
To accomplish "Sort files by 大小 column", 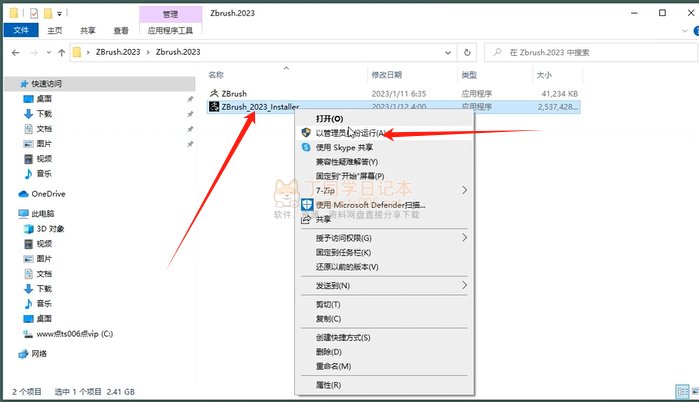I will tap(544, 75).
